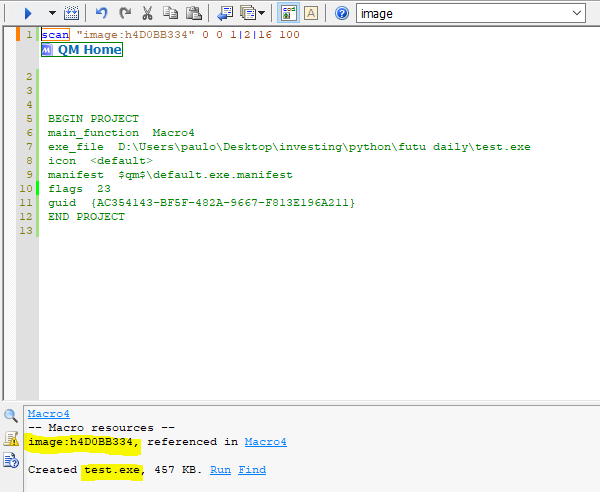The width and height of the screenshot is (600, 492).
Task: Redo the last undone edit
Action: tap(125, 13)
